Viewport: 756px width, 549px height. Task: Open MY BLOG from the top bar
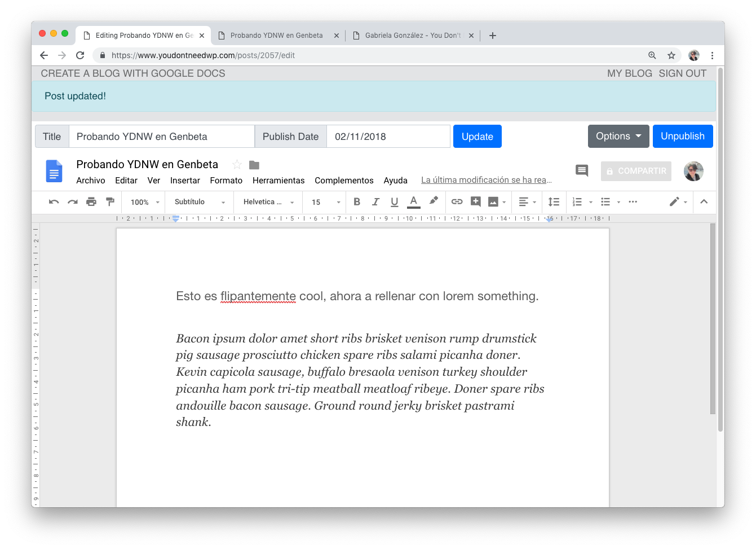(x=630, y=73)
